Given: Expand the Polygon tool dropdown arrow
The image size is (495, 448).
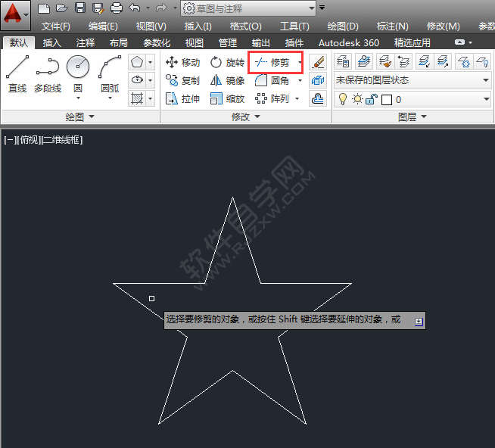Looking at the screenshot, I should click(151, 62).
